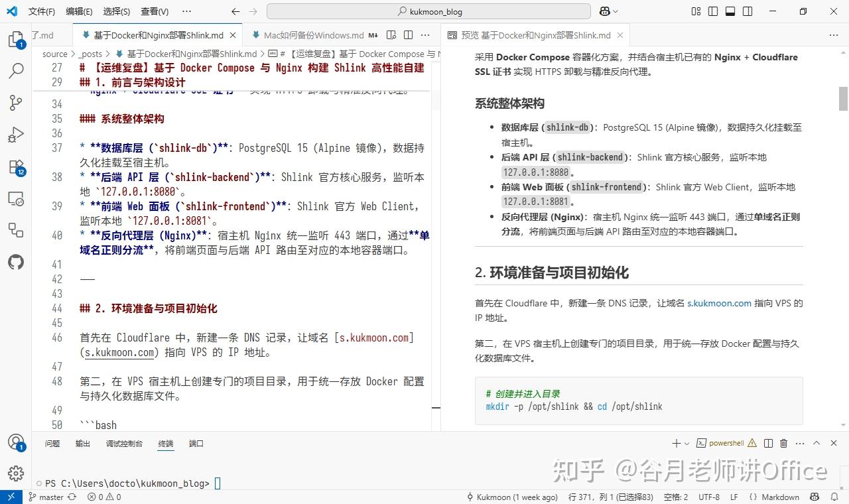Maximize the panel with the chevron-up

[816, 443]
